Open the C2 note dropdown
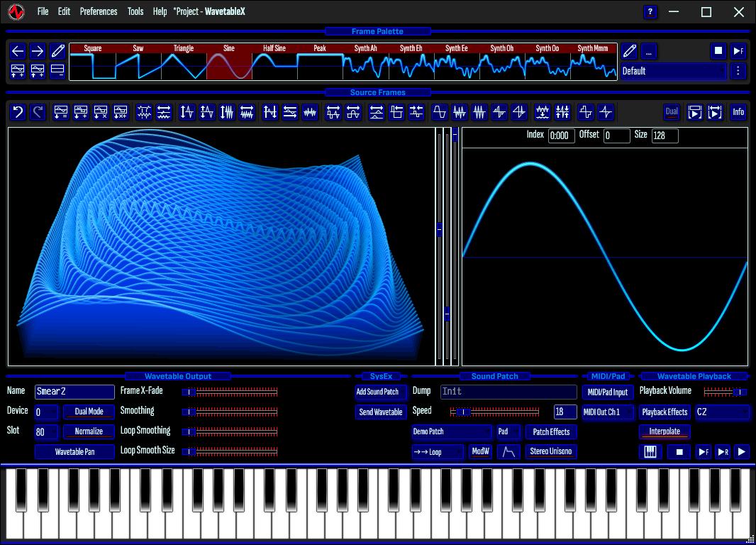Image resolution: width=756 pixels, height=545 pixels. pyautogui.click(x=722, y=412)
